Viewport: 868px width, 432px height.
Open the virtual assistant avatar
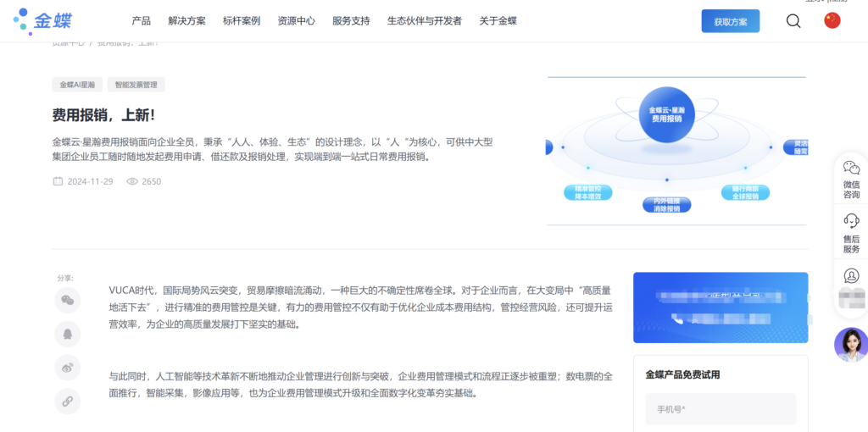tap(851, 345)
